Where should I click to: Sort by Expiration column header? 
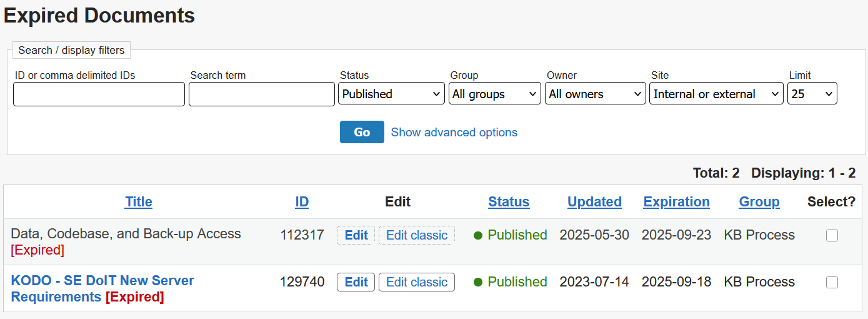pos(676,201)
